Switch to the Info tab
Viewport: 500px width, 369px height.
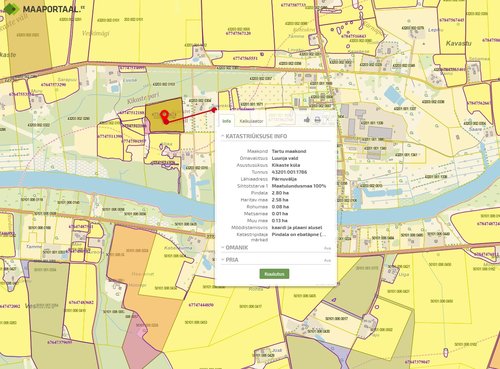click(226, 121)
